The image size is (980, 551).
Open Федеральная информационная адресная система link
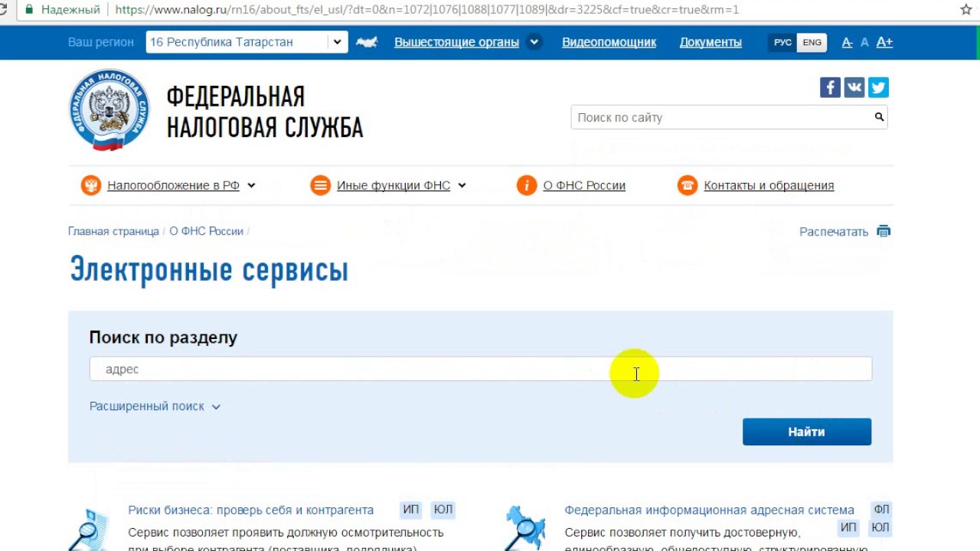point(709,510)
